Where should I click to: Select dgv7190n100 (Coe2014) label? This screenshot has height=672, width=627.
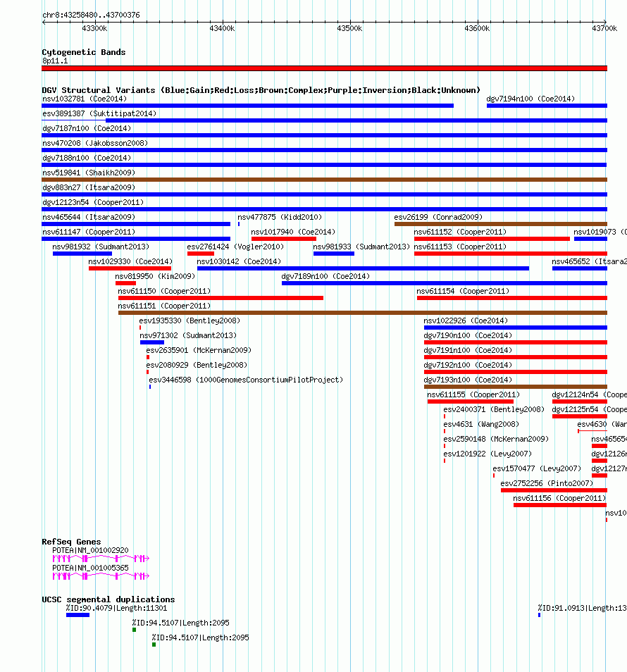click(468, 335)
